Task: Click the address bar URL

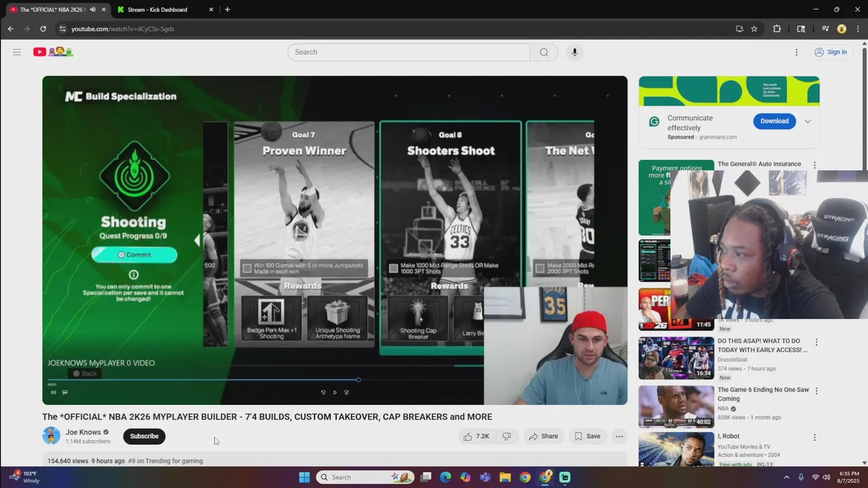Action: pos(123,29)
